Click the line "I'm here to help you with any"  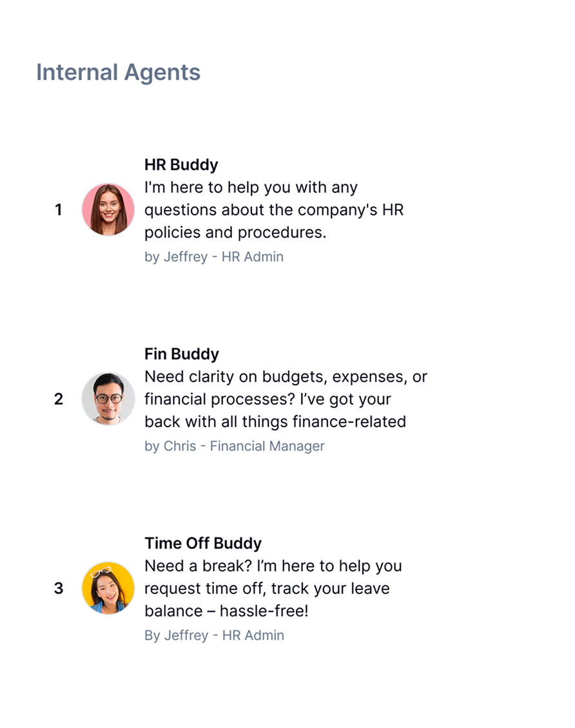251,187
